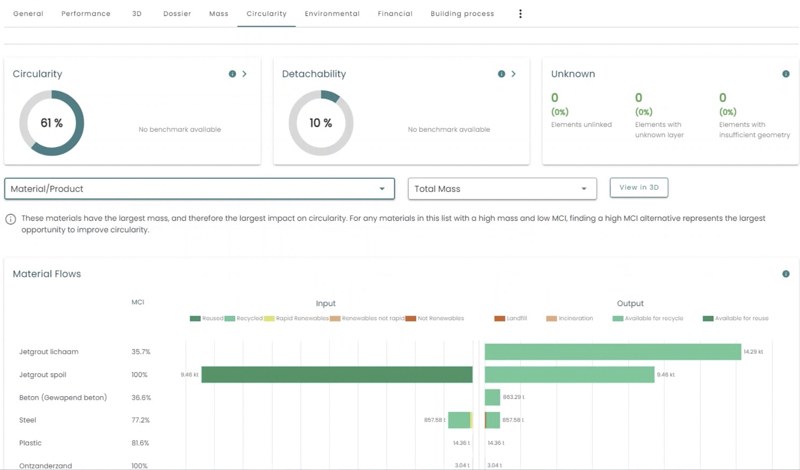Open the three-dot more tabs menu
The image size is (800, 470).
click(520, 14)
